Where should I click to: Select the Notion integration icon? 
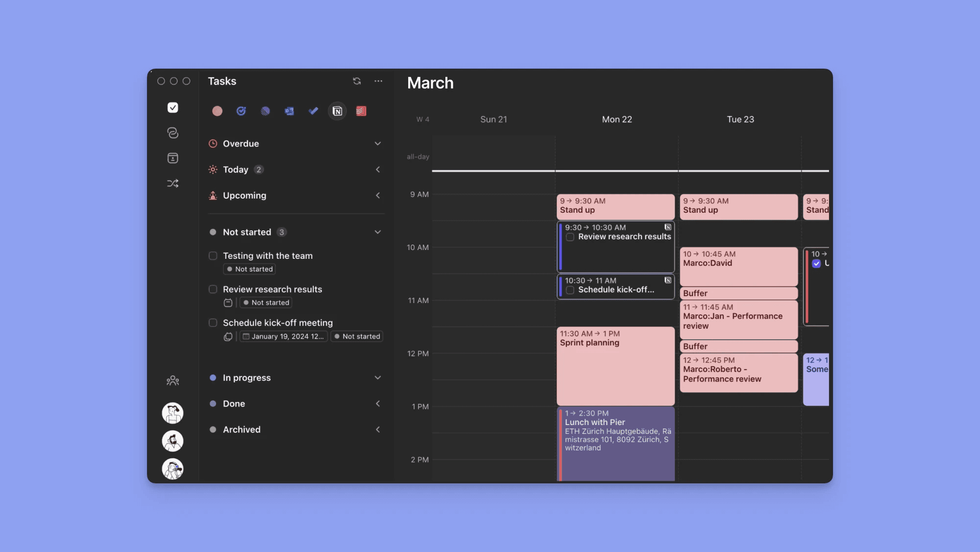pyautogui.click(x=337, y=111)
